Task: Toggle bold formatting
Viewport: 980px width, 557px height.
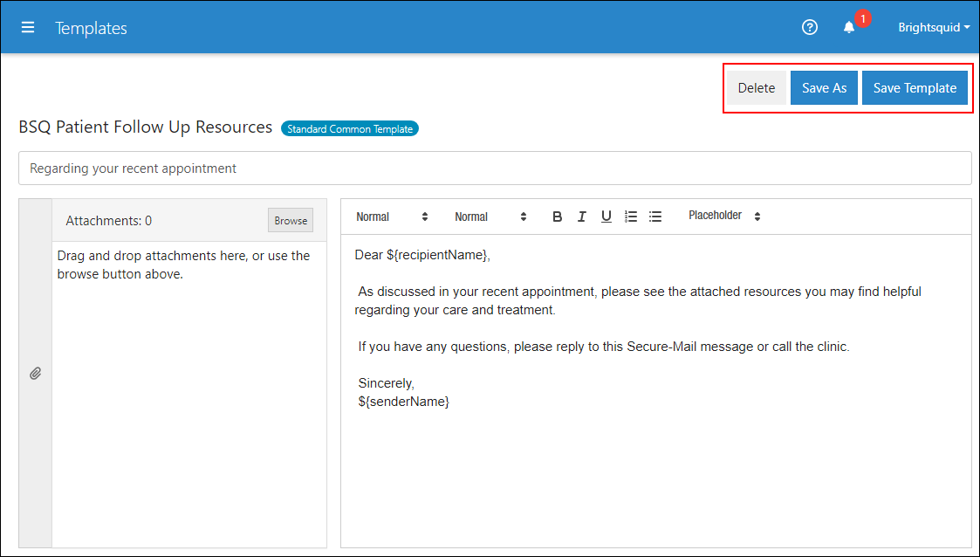Action: 557,217
